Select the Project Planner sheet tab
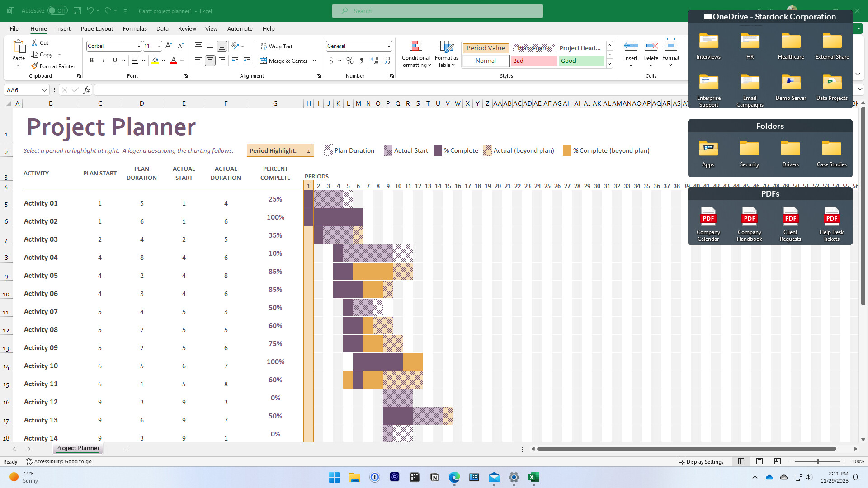The height and width of the screenshot is (488, 868). pyautogui.click(x=77, y=448)
